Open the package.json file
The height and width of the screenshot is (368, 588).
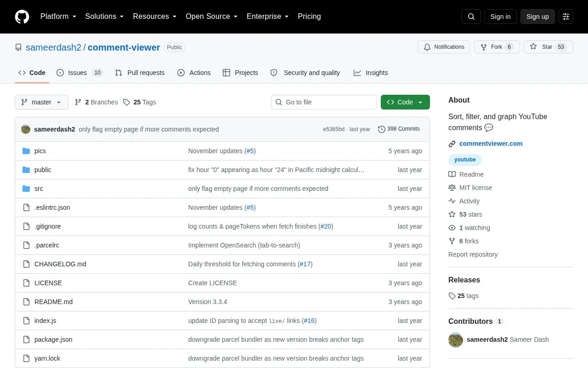(53, 339)
